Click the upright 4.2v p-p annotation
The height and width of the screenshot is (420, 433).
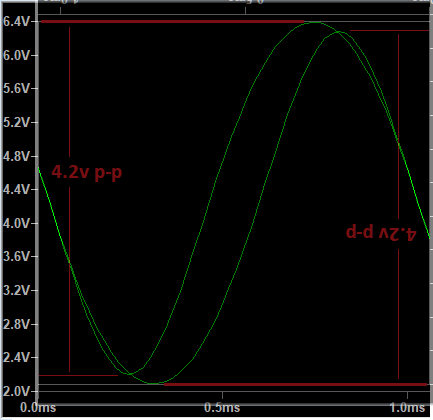pyautogui.click(x=87, y=173)
